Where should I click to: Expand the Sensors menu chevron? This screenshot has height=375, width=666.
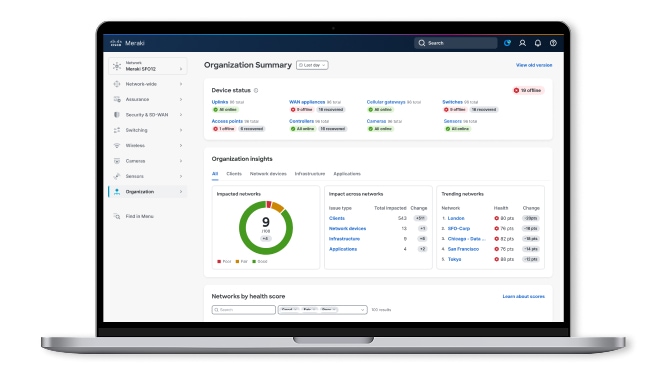tap(181, 176)
